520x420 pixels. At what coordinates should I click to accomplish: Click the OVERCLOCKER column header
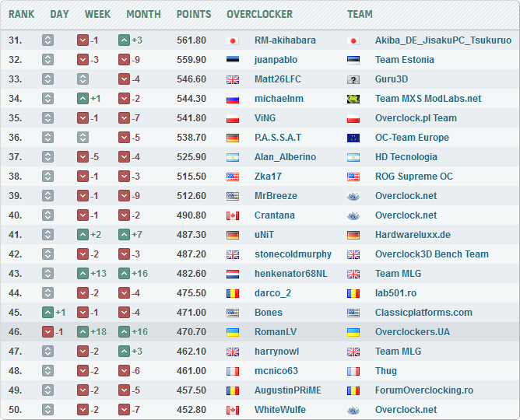pyautogui.click(x=260, y=14)
